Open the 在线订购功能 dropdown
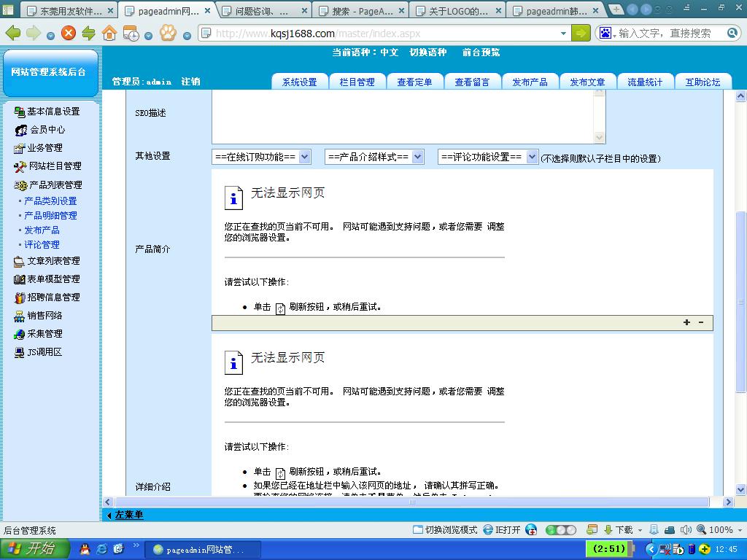This screenshot has height=560, width=747. tap(261, 157)
